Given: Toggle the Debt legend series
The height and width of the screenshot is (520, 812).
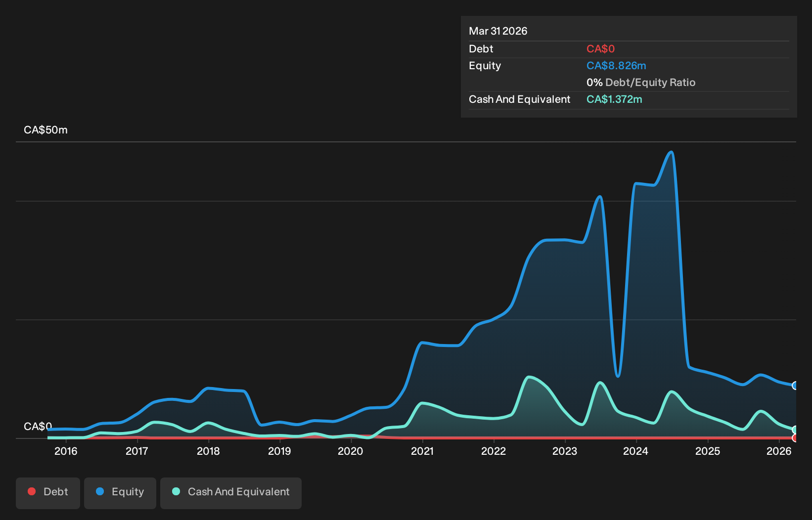Looking at the screenshot, I should (48, 493).
